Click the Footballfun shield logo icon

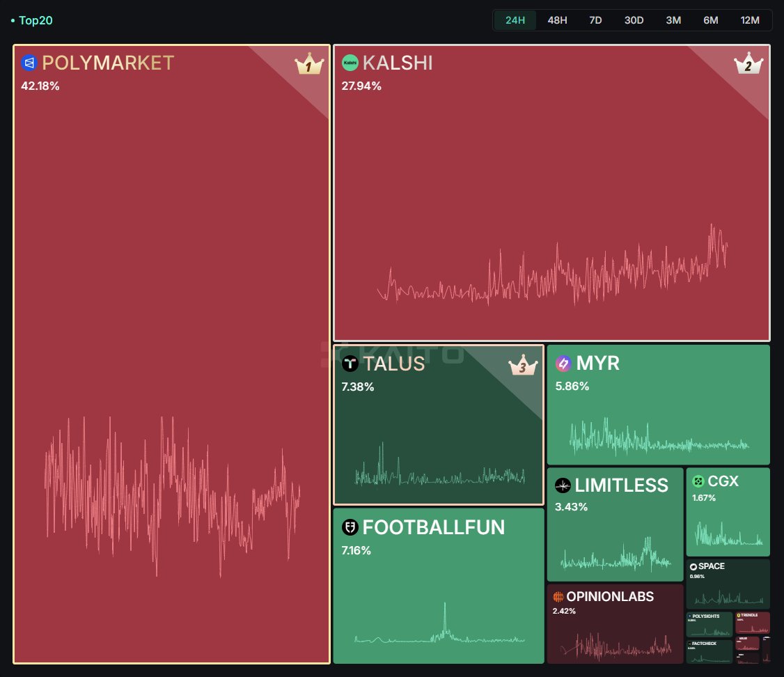point(350,527)
